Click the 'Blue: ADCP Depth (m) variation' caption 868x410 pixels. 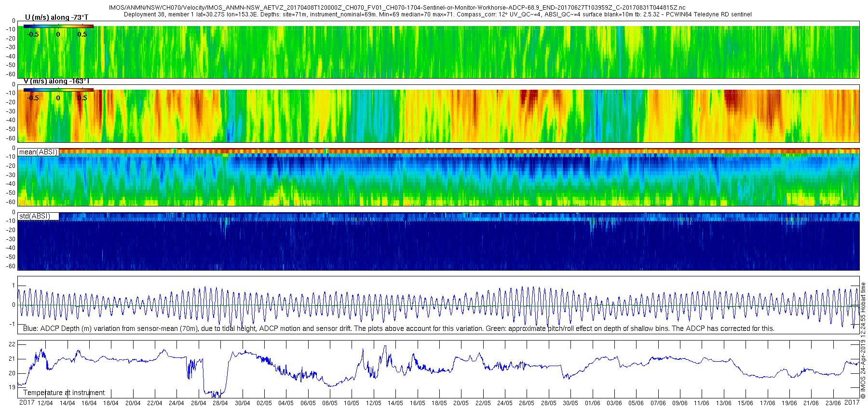click(x=398, y=328)
